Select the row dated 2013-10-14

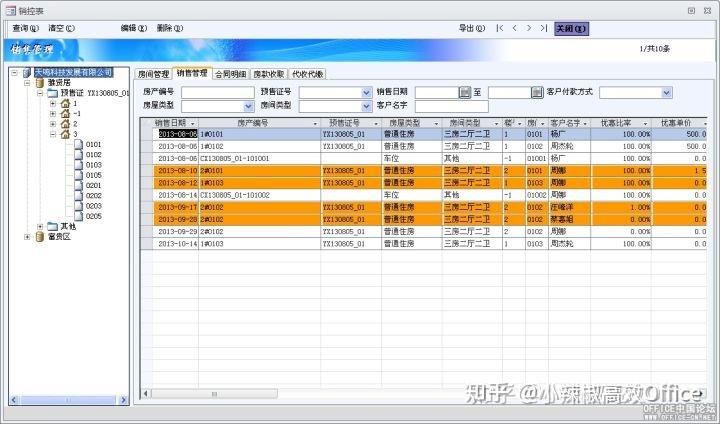pyautogui.click(x=423, y=244)
